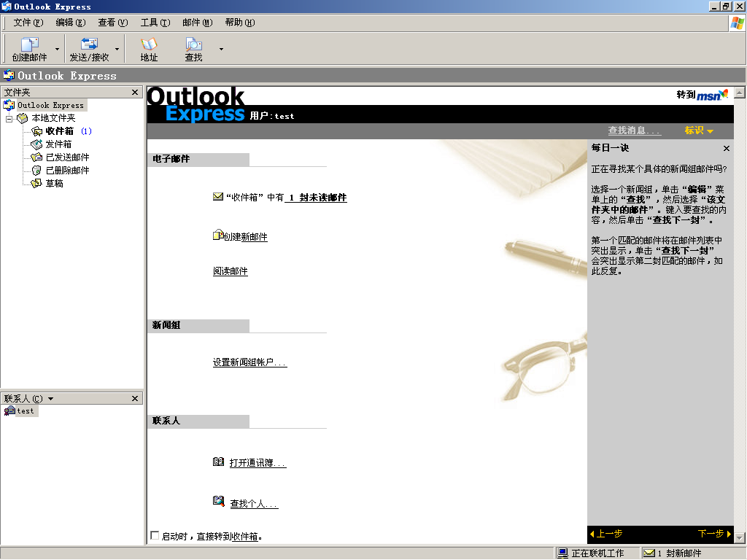Open dropdown arrow next to 创建邮件
The width and height of the screenshot is (747, 560).
coord(57,49)
